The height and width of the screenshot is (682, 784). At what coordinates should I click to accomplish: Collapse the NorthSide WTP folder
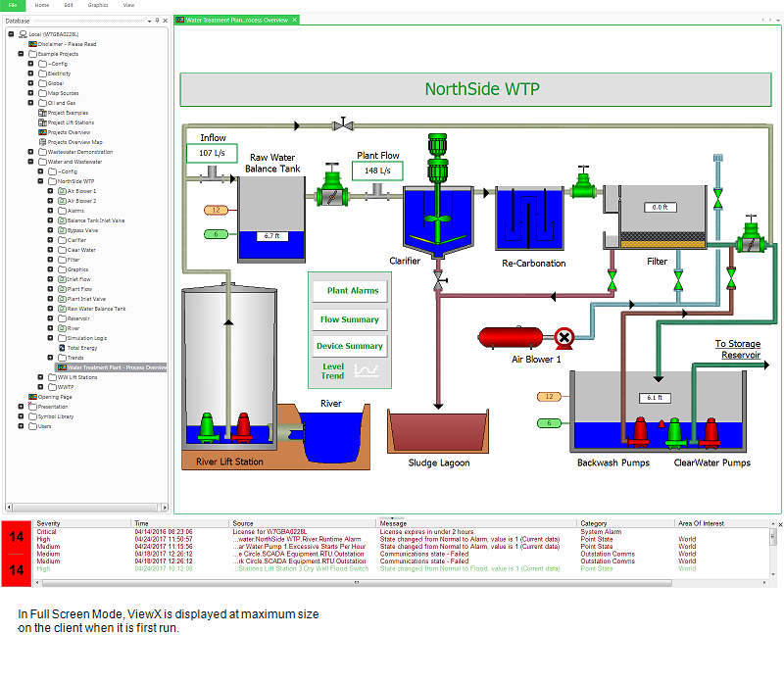pyautogui.click(x=40, y=181)
